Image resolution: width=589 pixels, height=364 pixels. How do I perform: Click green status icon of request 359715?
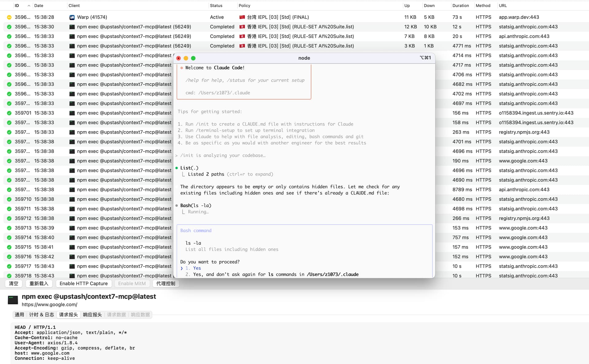click(9, 247)
